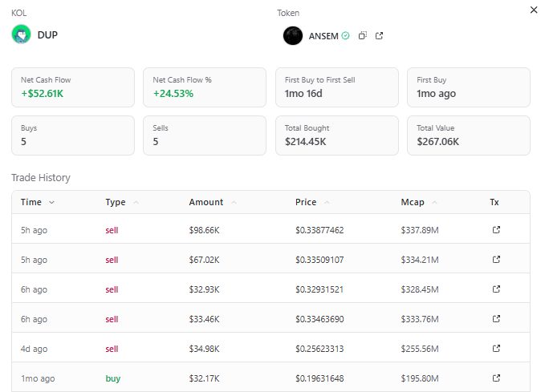Click the $0.33509107 price cell
Screen dimensions: 545x392
coord(319,260)
